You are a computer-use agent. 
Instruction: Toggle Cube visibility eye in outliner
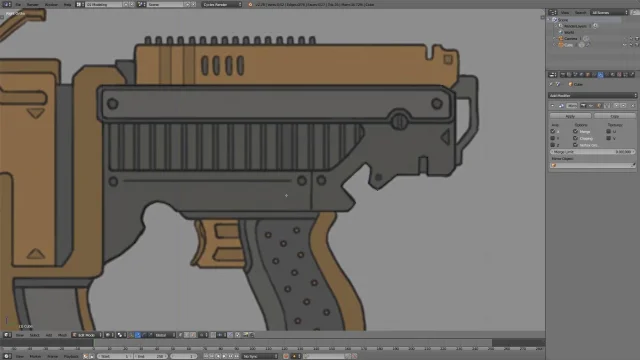pos(624,45)
